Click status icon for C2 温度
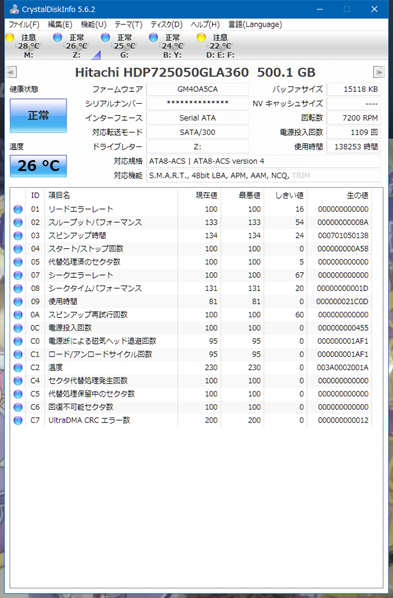Viewport: 393px width, 598px height. click(18, 368)
